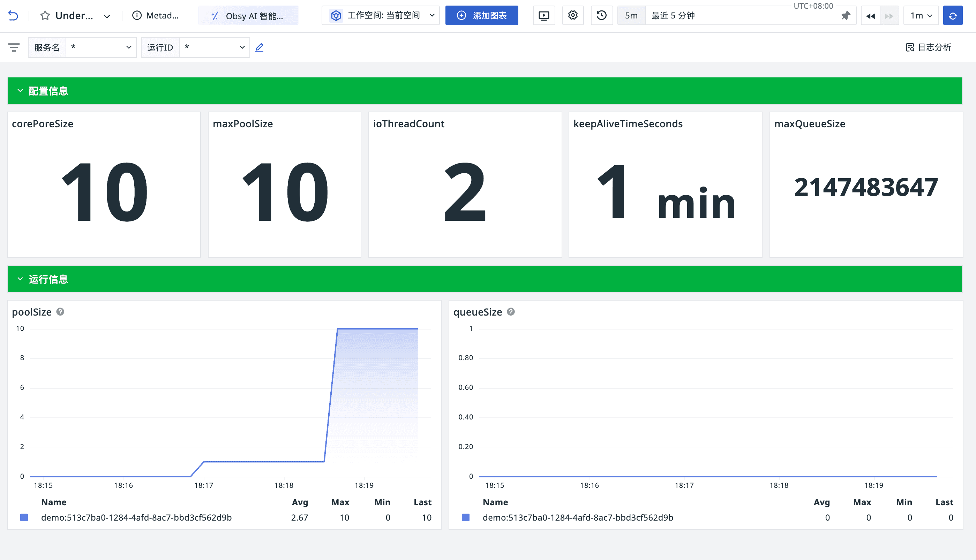Open the 服务名 dropdown
Viewport: 976px width, 560px height.
101,47
